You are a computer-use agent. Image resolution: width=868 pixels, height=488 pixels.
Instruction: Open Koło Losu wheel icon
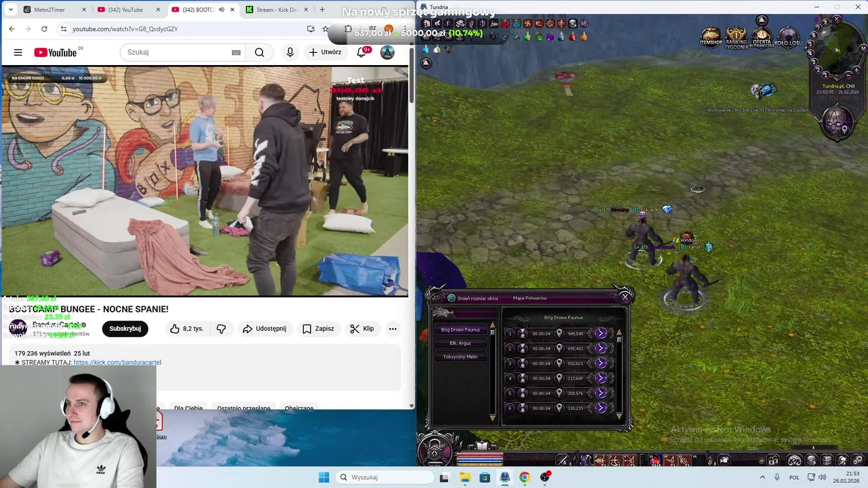pos(788,37)
